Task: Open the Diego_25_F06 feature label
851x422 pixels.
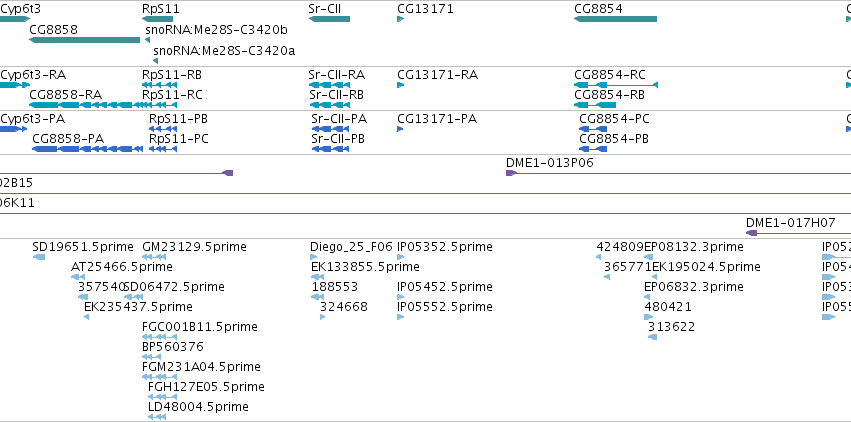Action: tap(351, 247)
